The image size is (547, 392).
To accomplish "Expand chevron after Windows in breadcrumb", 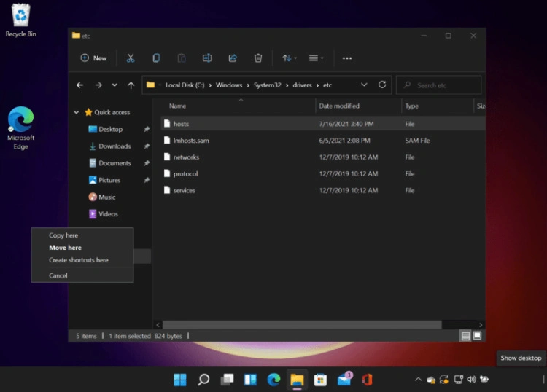I will pyautogui.click(x=248, y=85).
